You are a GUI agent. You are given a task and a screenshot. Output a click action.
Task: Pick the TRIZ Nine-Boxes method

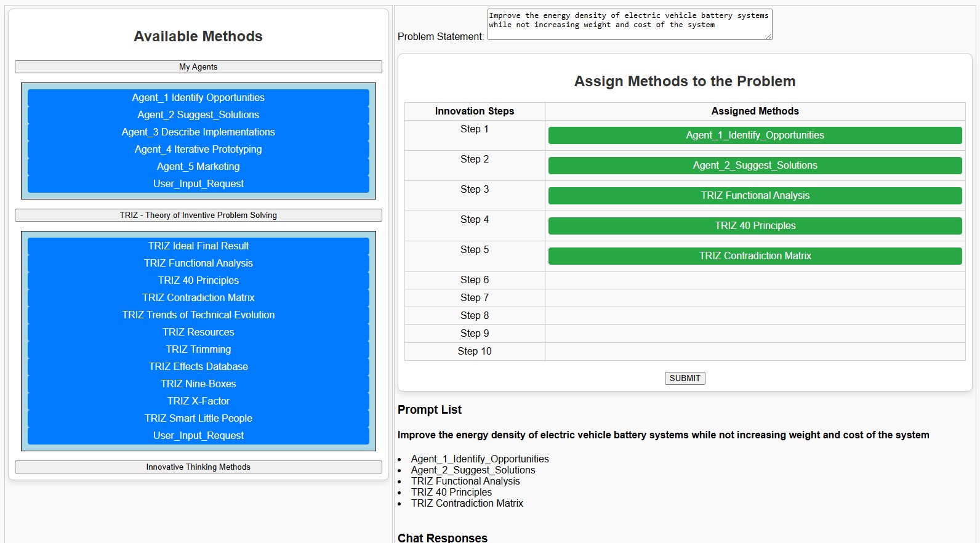pyautogui.click(x=198, y=384)
